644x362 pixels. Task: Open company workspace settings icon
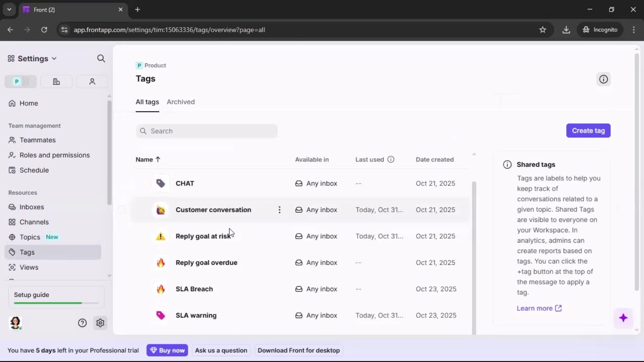pyautogui.click(x=56, y=81)
